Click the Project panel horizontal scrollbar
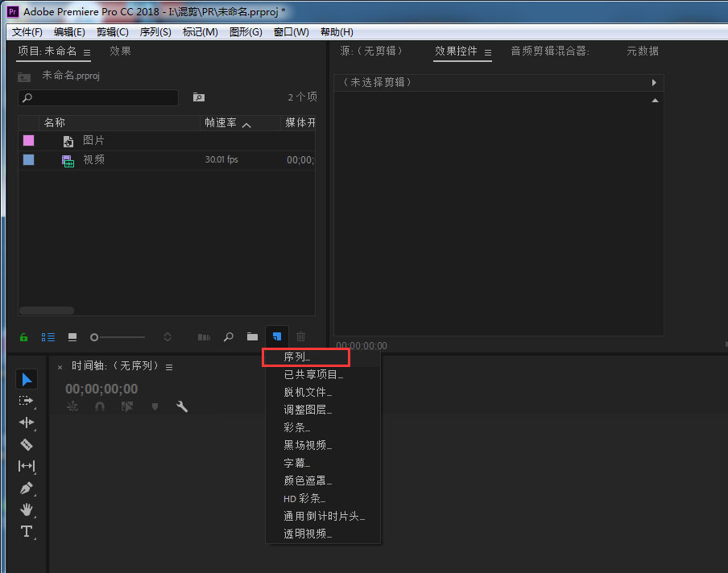728x573 pixels. coord(47,311)
